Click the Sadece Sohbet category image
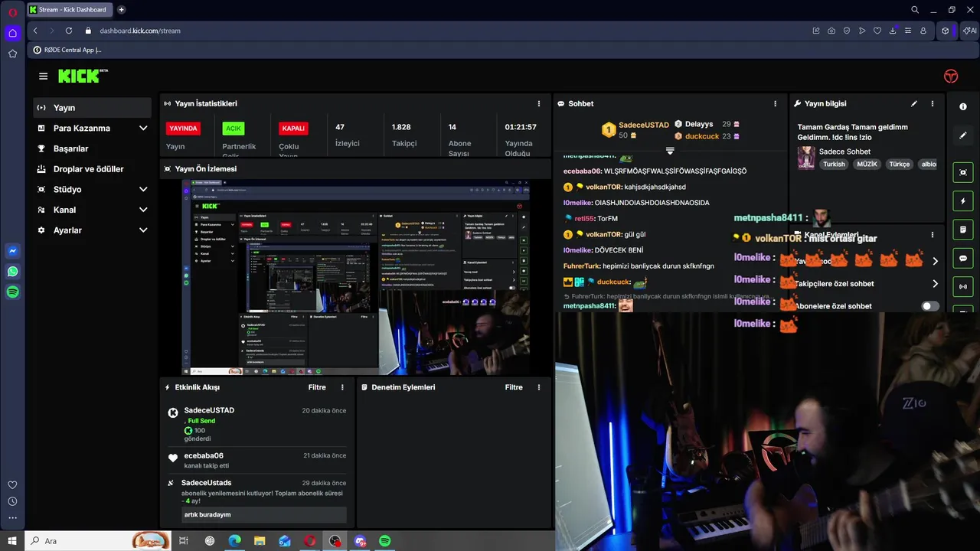The height and width of the screenshot is (551, 980). click(x=805, y=158)
